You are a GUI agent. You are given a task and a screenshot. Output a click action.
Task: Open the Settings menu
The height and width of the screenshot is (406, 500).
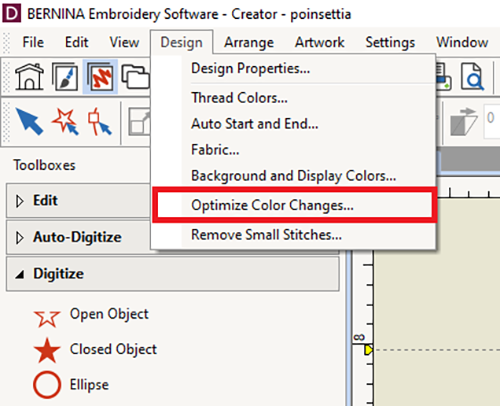pos(390,42)
